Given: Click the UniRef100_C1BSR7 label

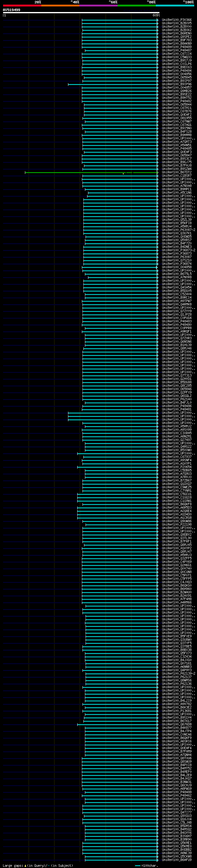Looking at the screenshot, I should point(176,176).
